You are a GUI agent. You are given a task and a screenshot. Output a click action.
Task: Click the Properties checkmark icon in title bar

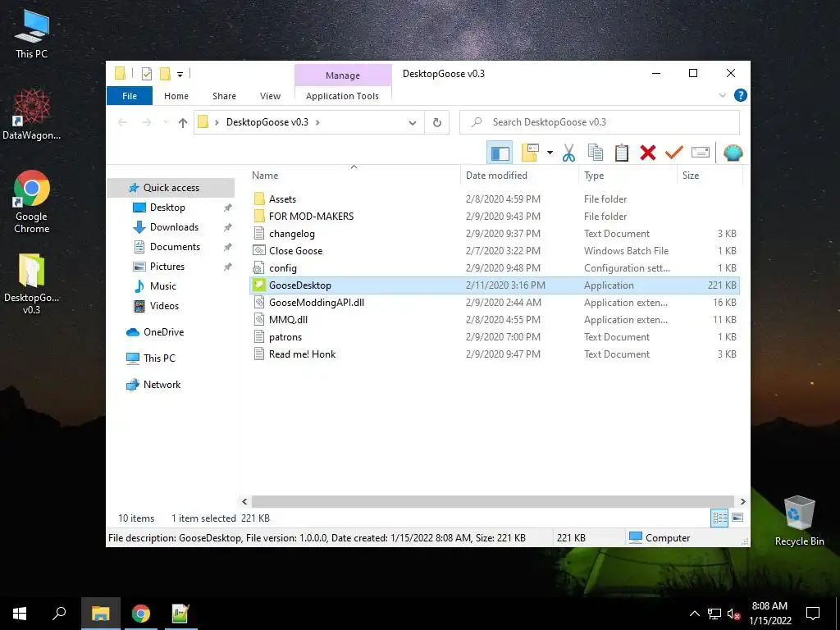pyautogui.click(x=146, y=74)
